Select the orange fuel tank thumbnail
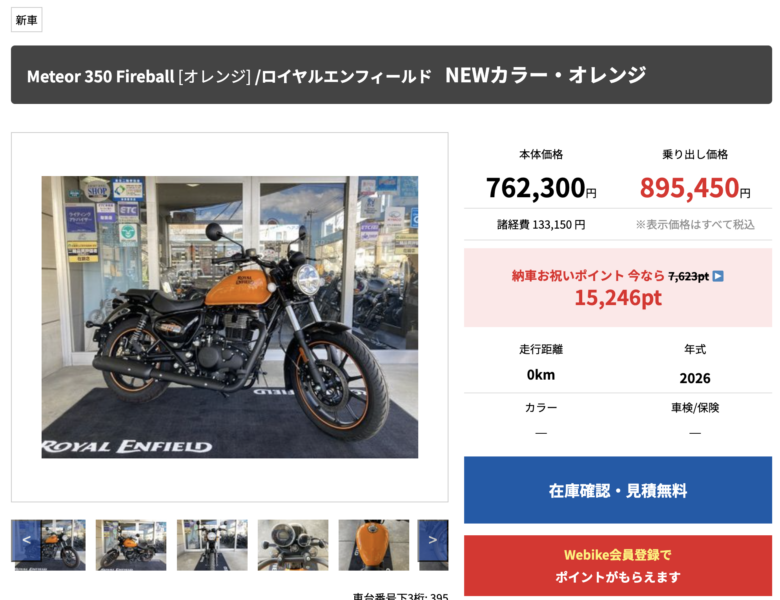This screenshot has height=600, width=780. click(x=374, y=545)
